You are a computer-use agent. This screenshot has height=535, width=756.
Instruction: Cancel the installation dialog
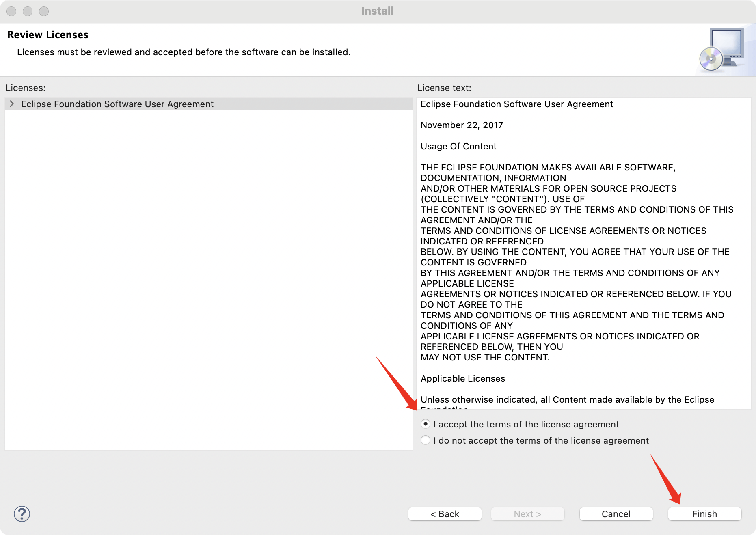coord(616,514)
